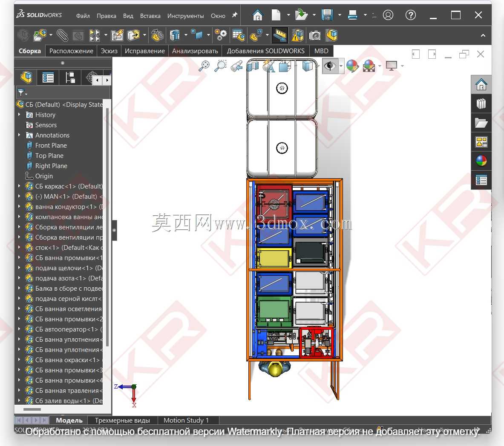Expand the СБ каркас<1> component

[19, 186]
